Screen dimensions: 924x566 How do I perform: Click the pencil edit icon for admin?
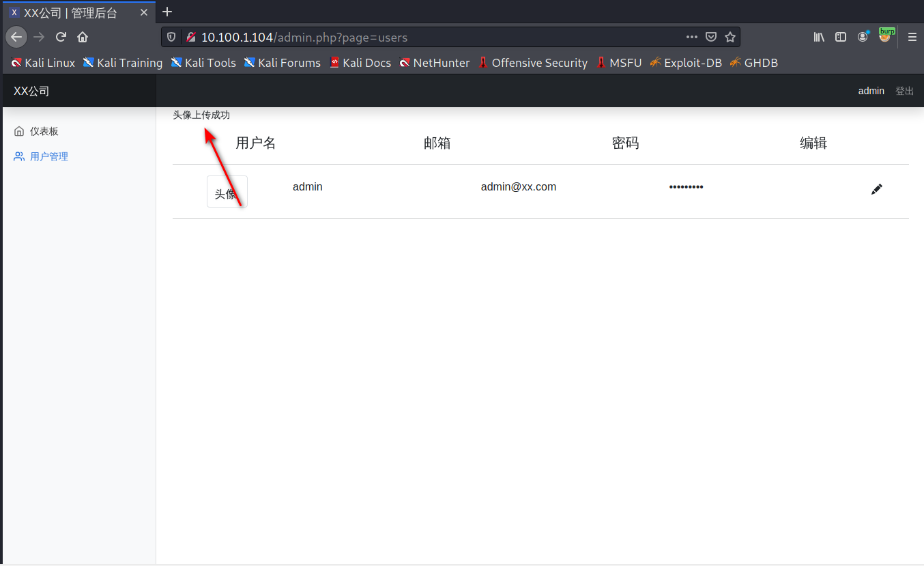877,190
